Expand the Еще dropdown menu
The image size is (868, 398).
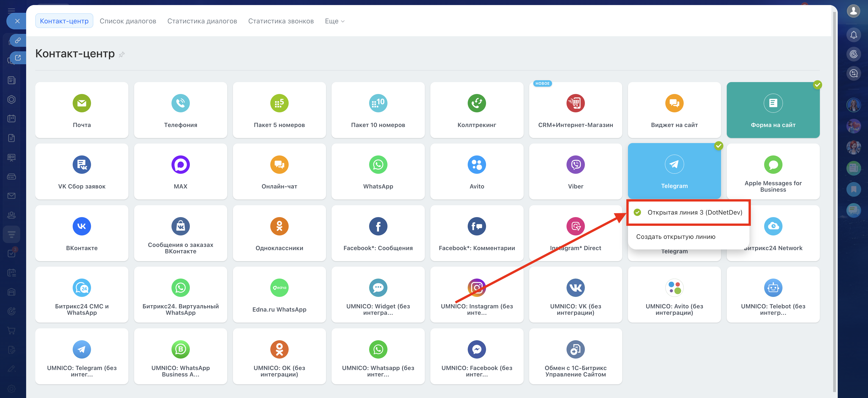tap(334, 21)
